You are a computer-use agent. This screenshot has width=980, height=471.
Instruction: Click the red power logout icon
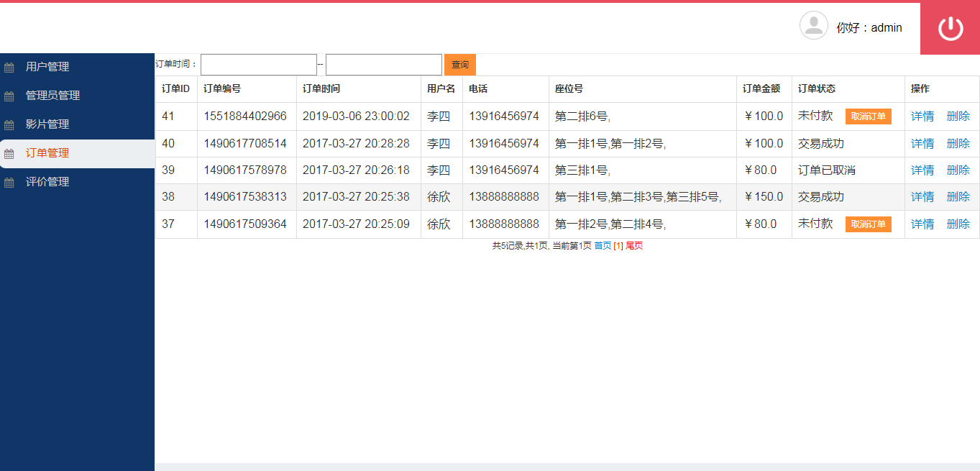coord(949,28)
